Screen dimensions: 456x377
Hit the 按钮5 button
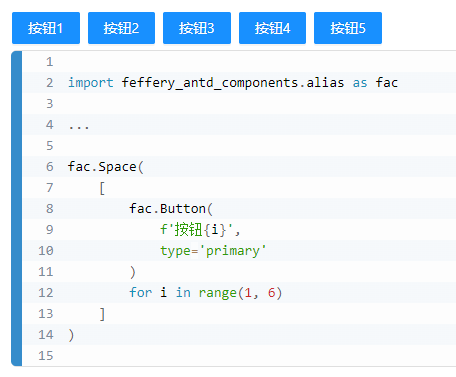(x=348, y=28)
